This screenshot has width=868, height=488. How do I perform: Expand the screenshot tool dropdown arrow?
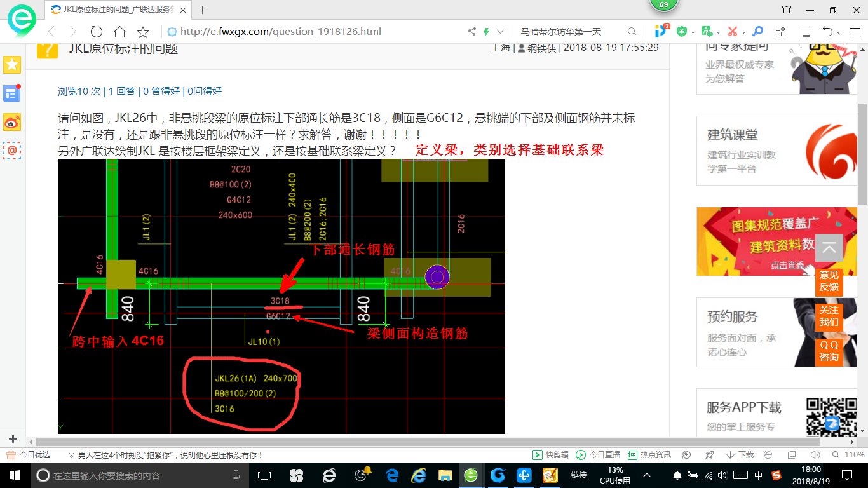click(743, 32)
